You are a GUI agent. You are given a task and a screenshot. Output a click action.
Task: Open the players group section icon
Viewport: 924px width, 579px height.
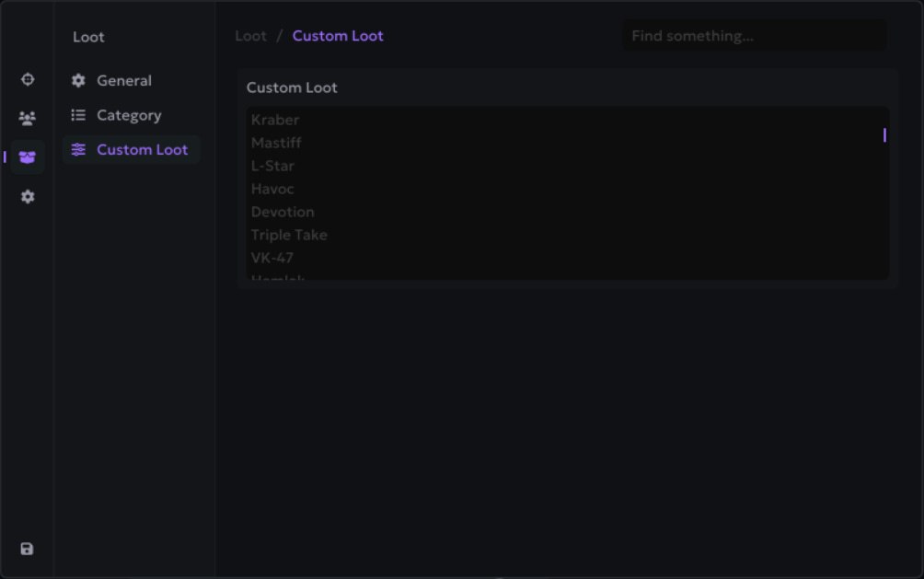[x=27, y=119]
